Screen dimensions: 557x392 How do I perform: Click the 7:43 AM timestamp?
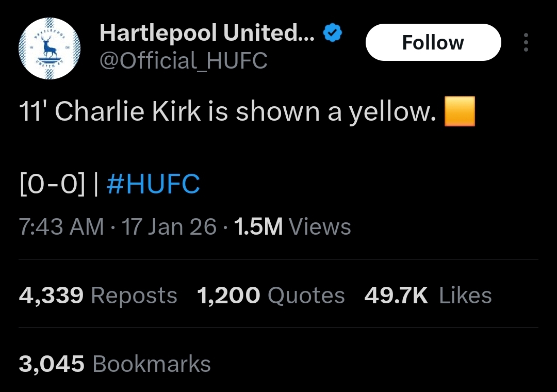(x=61, y=227)
